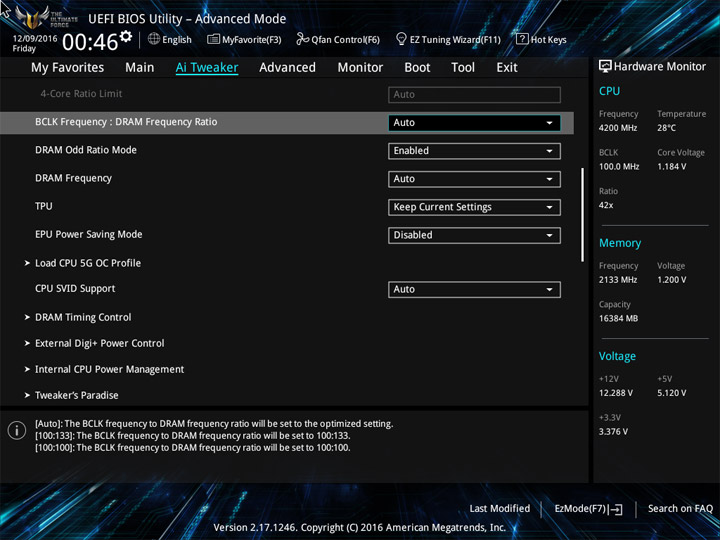Open the DRAM Odd Ratio Mode dropdown
This screenshot has width=720, height=540.
click(x=474, y=151)
